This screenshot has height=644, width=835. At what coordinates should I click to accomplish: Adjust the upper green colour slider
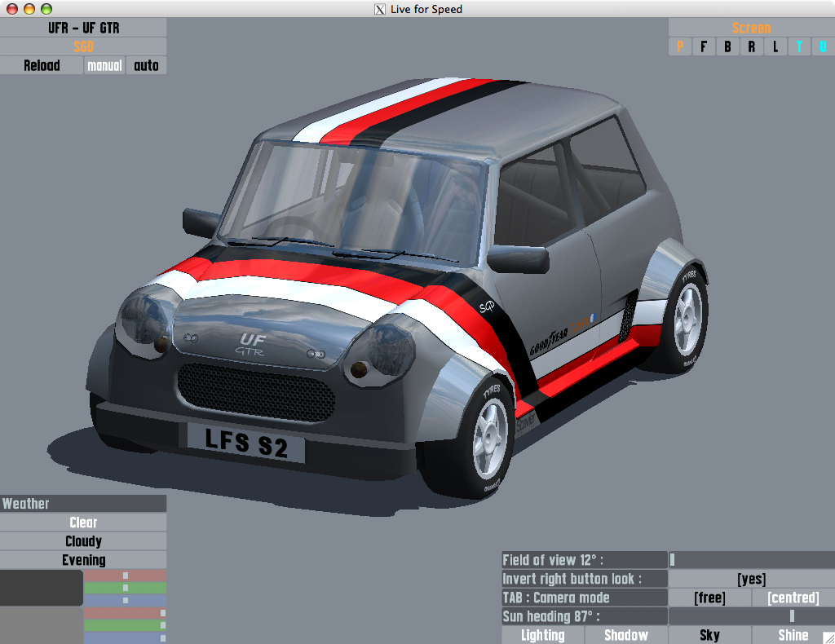125,588
